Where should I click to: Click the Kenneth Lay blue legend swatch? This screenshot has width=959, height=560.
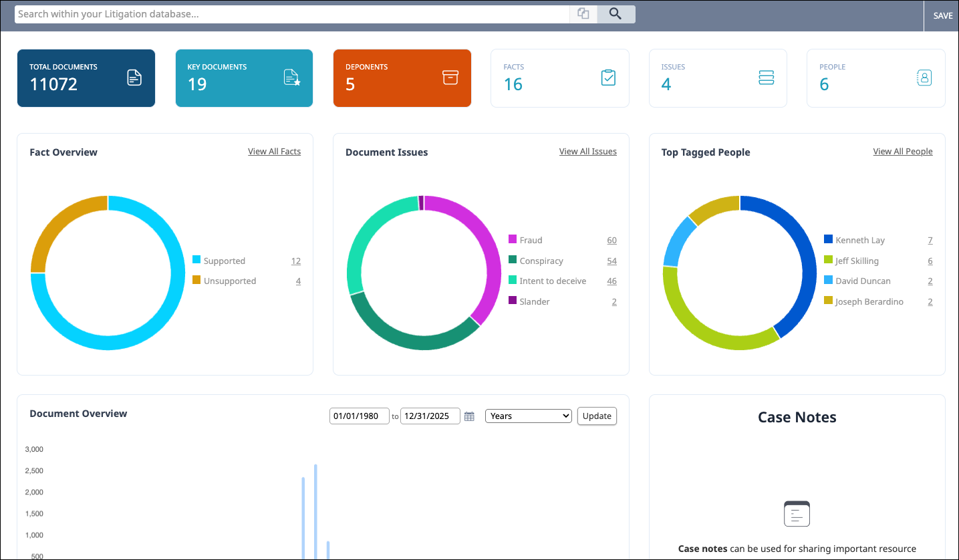click(828, 239)
